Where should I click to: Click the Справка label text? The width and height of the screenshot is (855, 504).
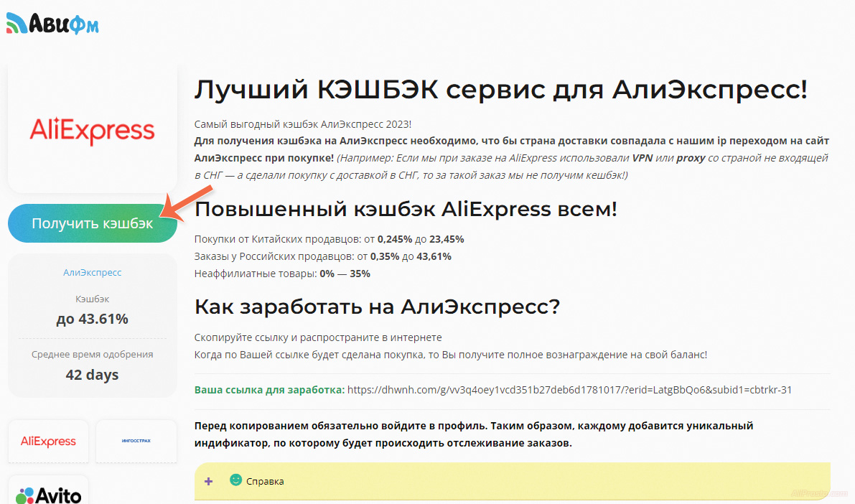pyautogui.click(x=265, y=481)
